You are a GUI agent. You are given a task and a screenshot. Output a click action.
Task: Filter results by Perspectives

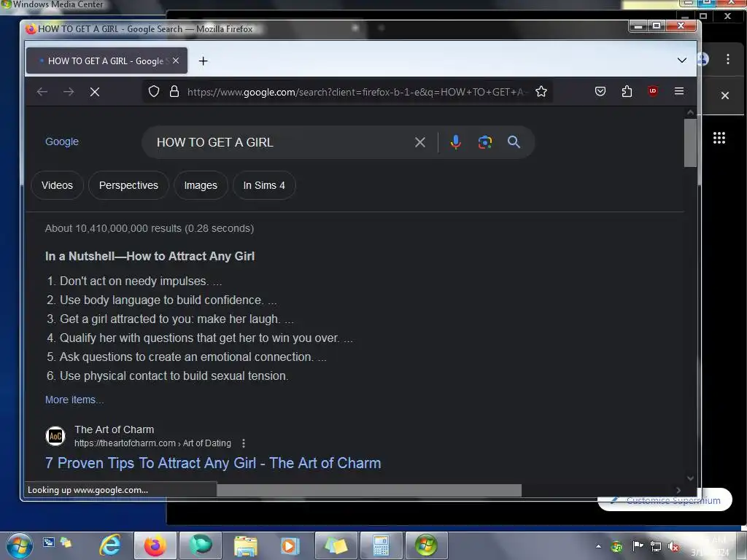(x=128, y=185)
